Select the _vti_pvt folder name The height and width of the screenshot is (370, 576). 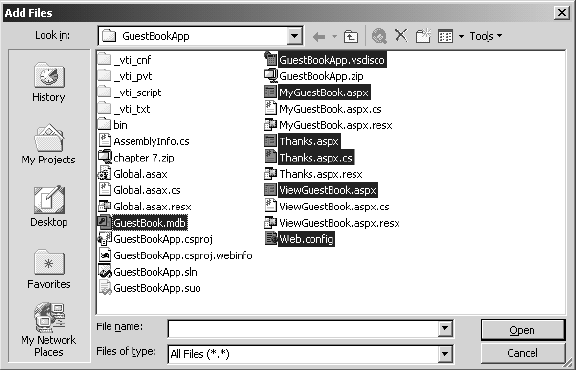pos(133,76)
